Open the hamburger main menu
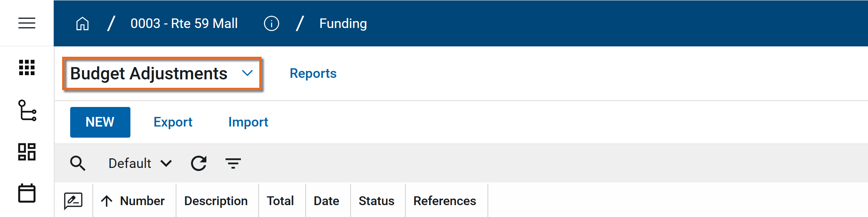The height and width of the screenshot is (217, 868). click(27, 23)
